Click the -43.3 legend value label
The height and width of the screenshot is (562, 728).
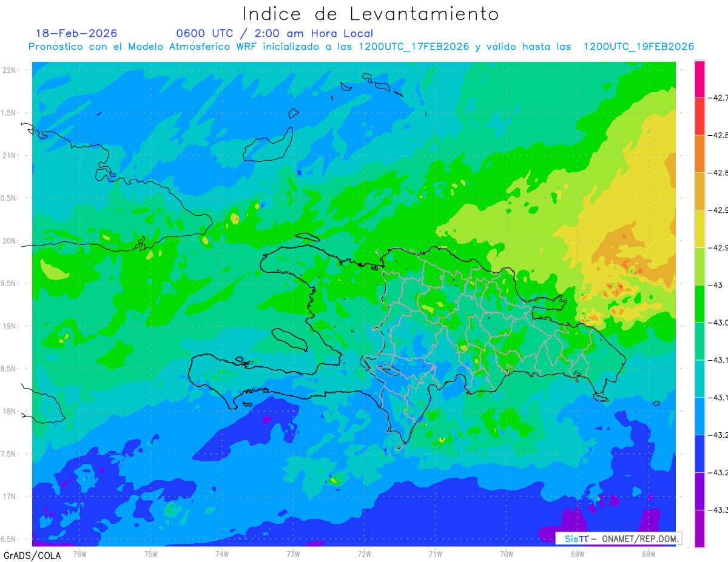pos(720,510)
